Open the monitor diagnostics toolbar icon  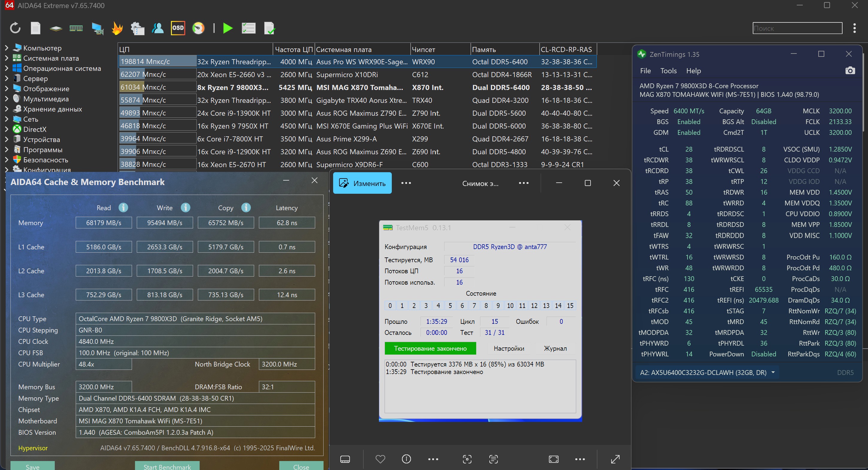point(98,28)
